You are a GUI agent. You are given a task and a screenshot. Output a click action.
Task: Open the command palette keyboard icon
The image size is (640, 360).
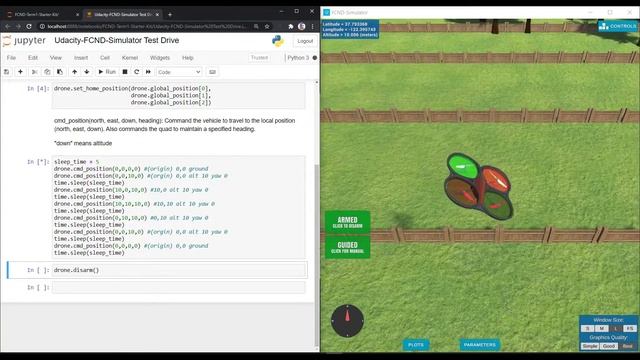pos(212,72)
